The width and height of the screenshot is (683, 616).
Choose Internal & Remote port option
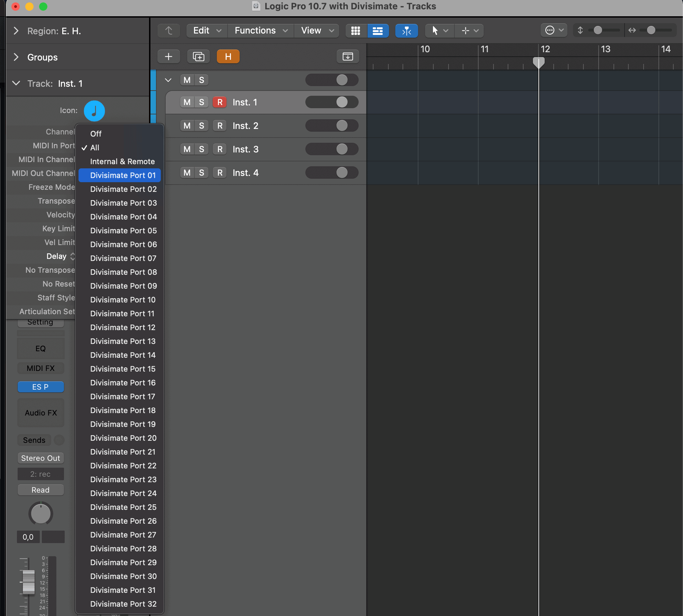120,161
